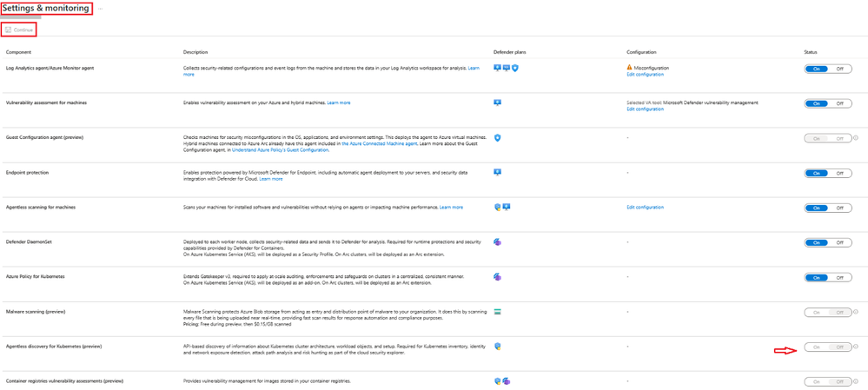The height and width of the screenshot is (390, 868).
Task: Click the Misconfiguration status text
Action: pos(652,68)
